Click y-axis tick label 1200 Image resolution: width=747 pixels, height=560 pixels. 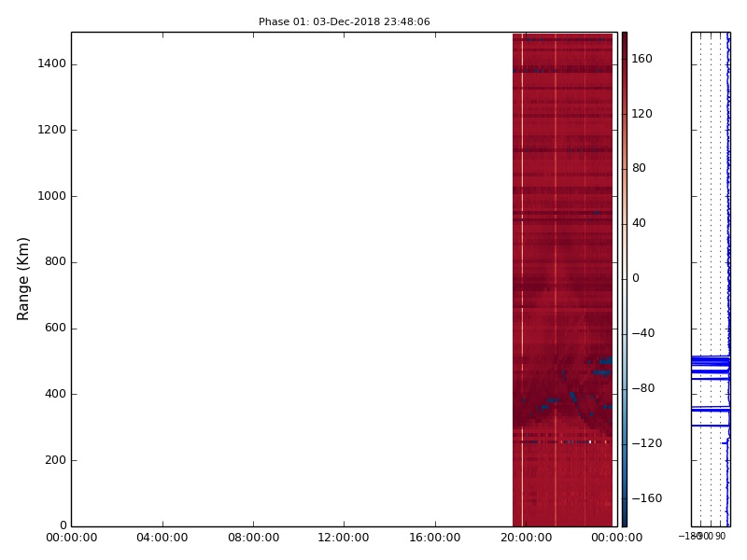[52, 130]
